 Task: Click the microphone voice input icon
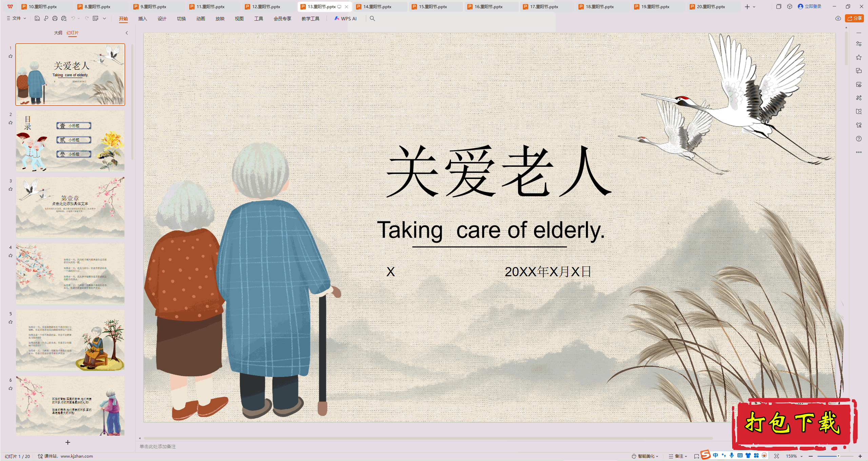click(732, 456)
